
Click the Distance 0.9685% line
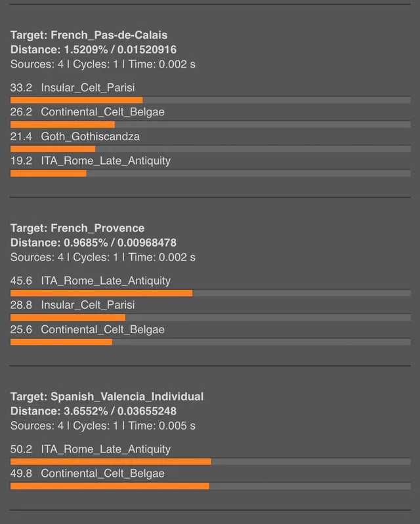93,243
